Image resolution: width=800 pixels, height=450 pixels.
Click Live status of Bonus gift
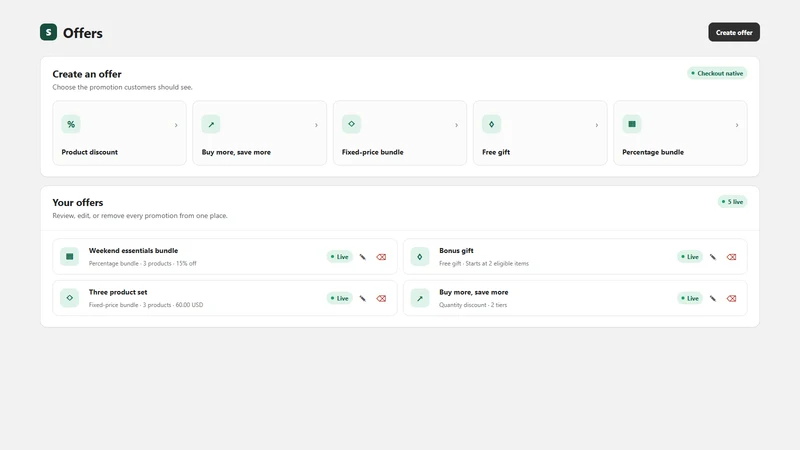click(x=690, y=257)
